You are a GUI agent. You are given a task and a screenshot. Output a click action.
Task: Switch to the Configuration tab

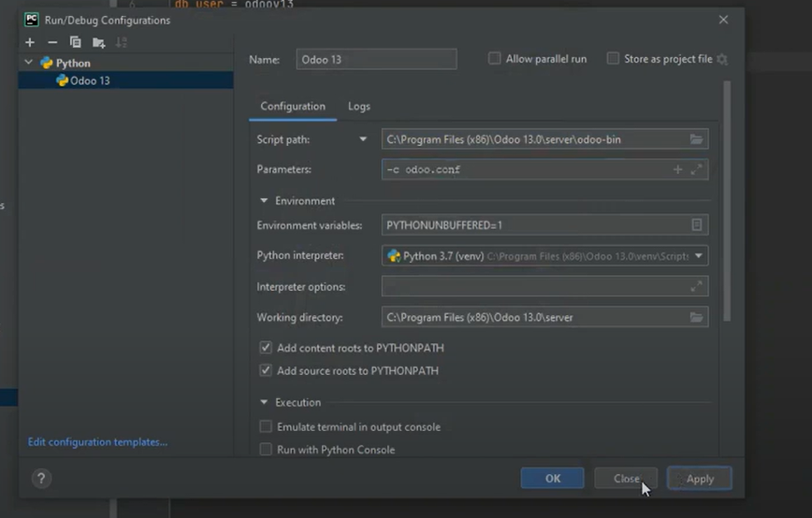(293, 107)
